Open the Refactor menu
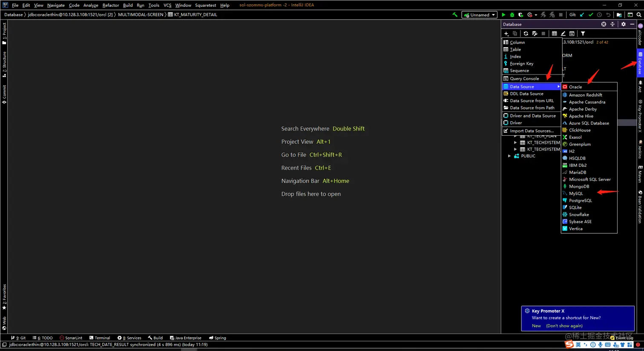644x351 pixels. (x=111, y=5)
